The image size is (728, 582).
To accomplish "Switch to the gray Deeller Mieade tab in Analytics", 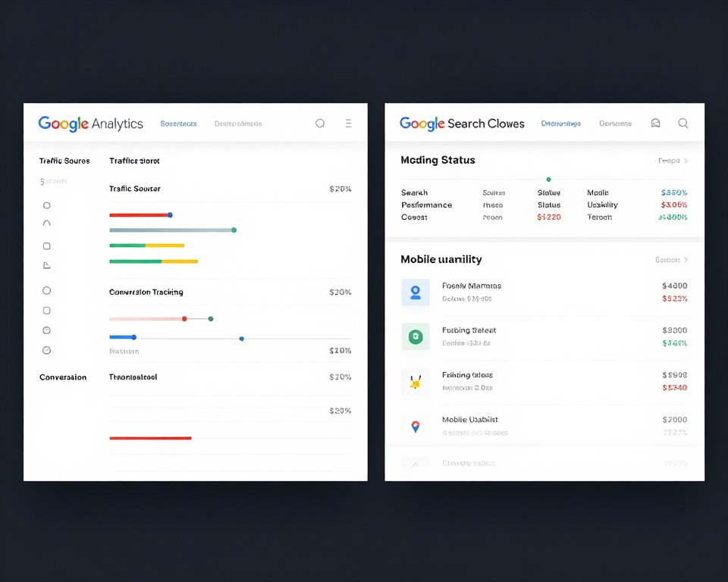I will click(238, 124).
